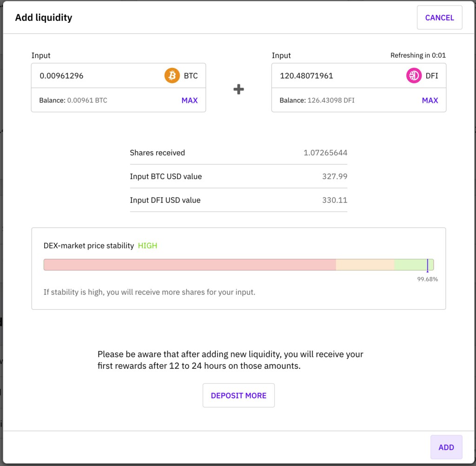
Task: Click the plus sign between inputs
Action: click(238, 89)
